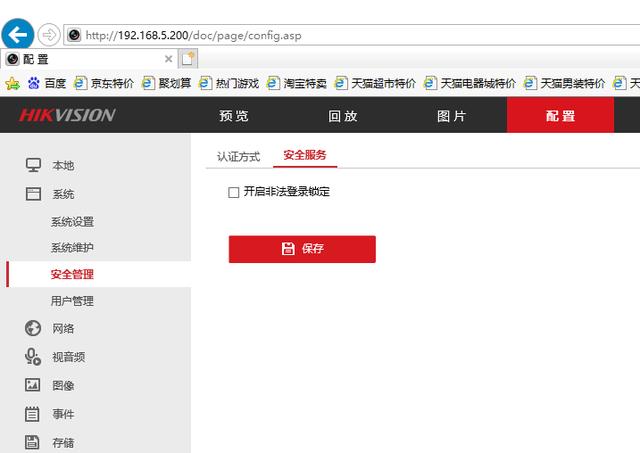Click the HIKVISION logo

coord(67,115)
